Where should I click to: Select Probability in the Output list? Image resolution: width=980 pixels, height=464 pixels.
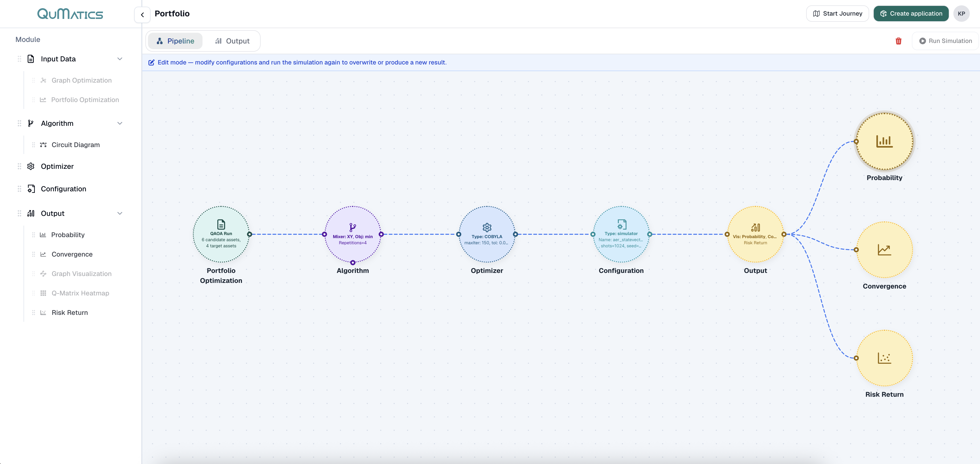(x=68, y=235)
